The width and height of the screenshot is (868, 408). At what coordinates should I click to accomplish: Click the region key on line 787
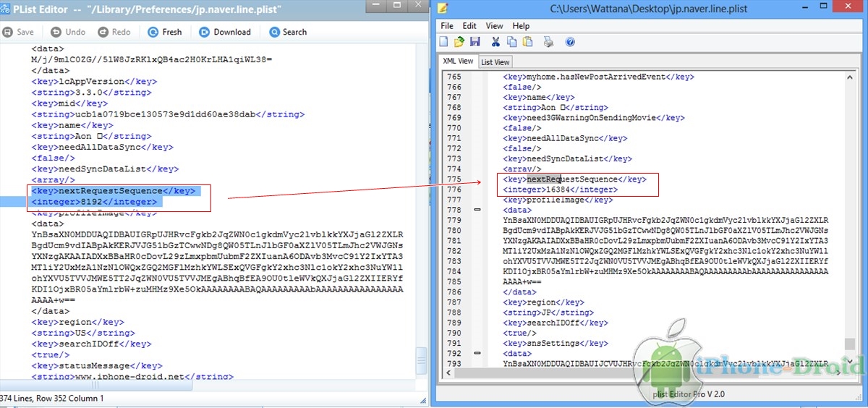[x=543, y=302]
